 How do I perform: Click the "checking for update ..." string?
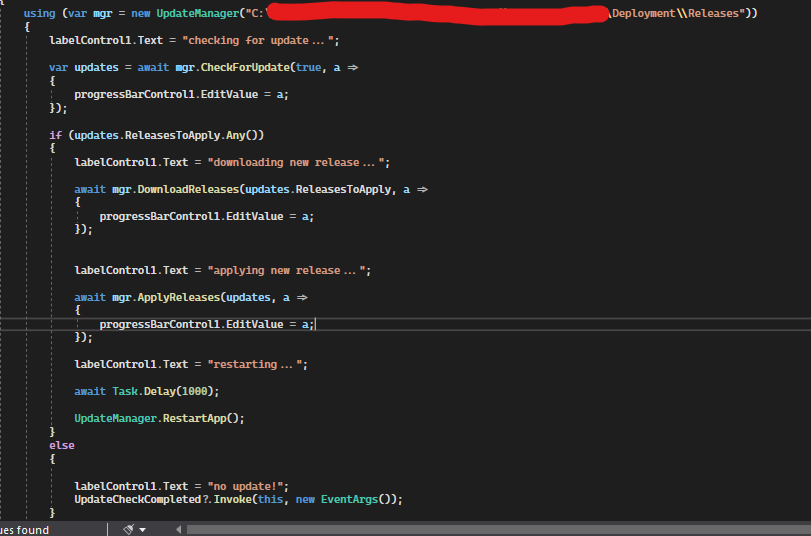tap(258, 40)
